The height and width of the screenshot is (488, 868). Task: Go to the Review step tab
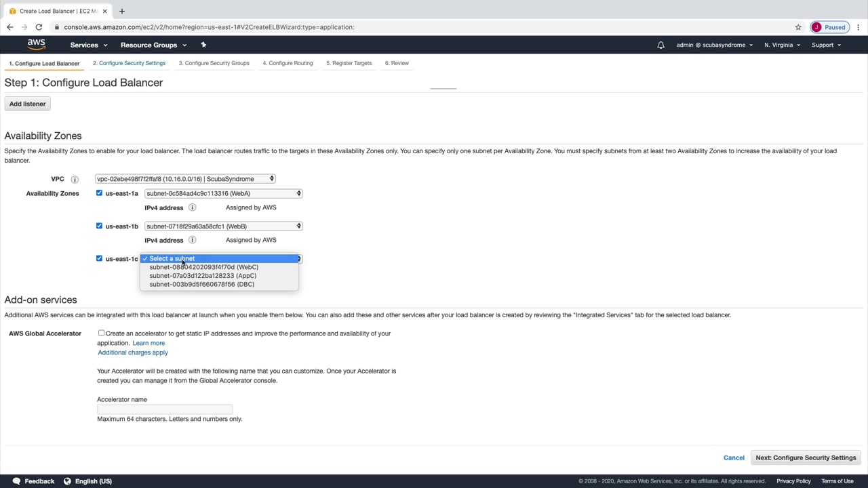pyautogui.click(x=397, y=63)
